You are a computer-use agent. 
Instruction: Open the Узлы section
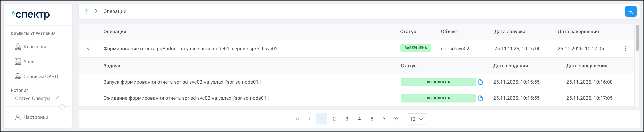29,61
